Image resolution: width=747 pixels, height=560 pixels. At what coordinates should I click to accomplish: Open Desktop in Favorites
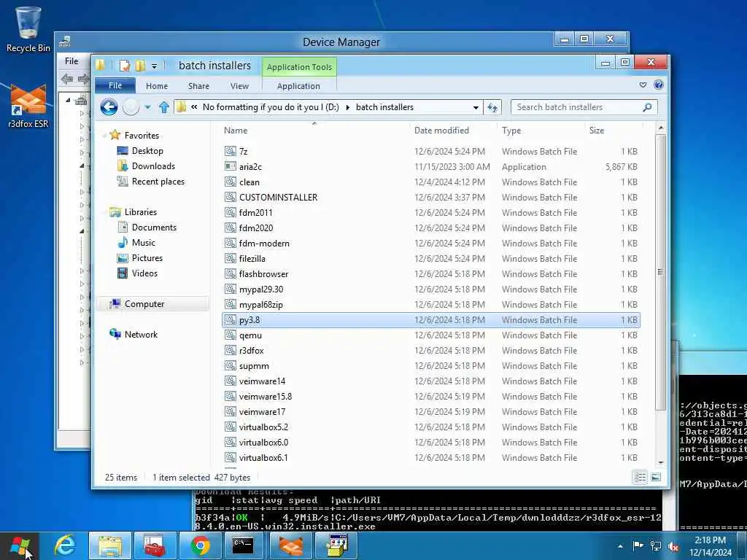pos(147,151)
